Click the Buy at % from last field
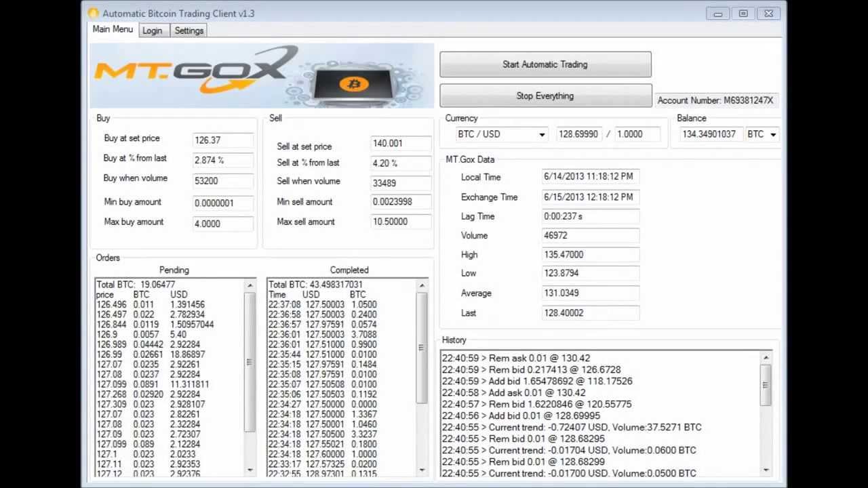 (x=223, y=161)
